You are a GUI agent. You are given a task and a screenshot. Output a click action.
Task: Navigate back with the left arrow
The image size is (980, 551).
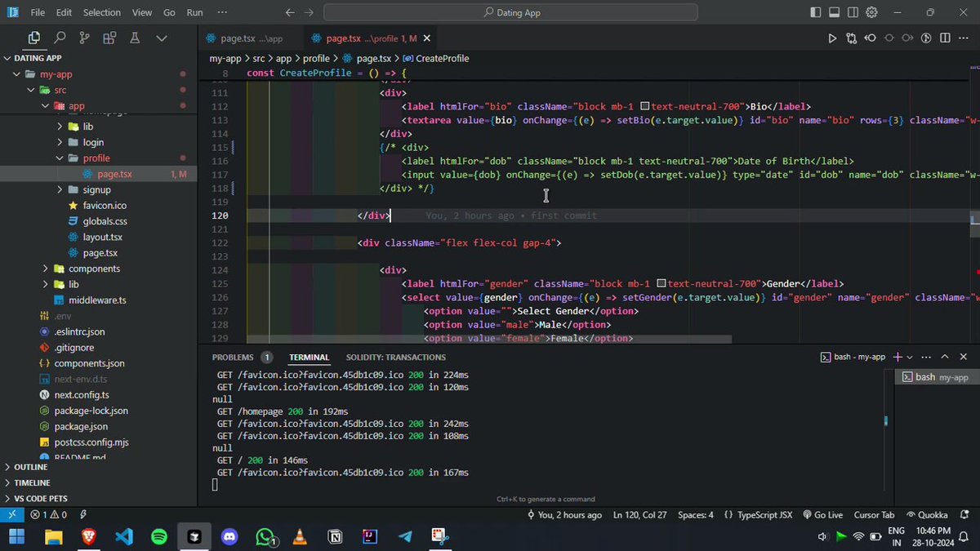(x=289, y=12)
